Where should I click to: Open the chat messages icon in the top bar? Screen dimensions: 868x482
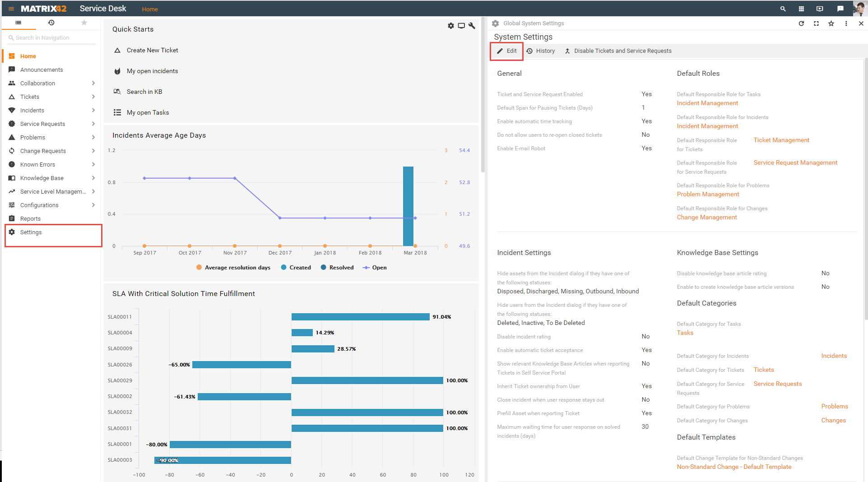tap(840, 9)
